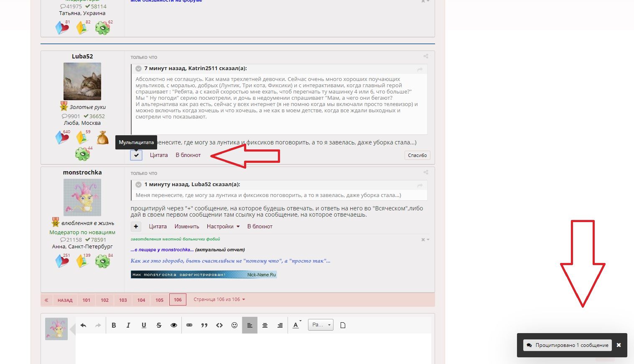Open the emoticon smiley picker
The height and width of the screenshot is (364, 634).
pyautogui.click(x=234, y=325)
